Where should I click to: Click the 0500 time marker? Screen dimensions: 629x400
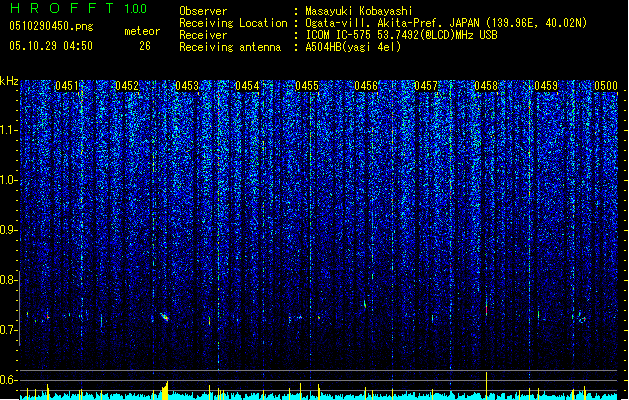pyautogui.click(x=606, y=86)
